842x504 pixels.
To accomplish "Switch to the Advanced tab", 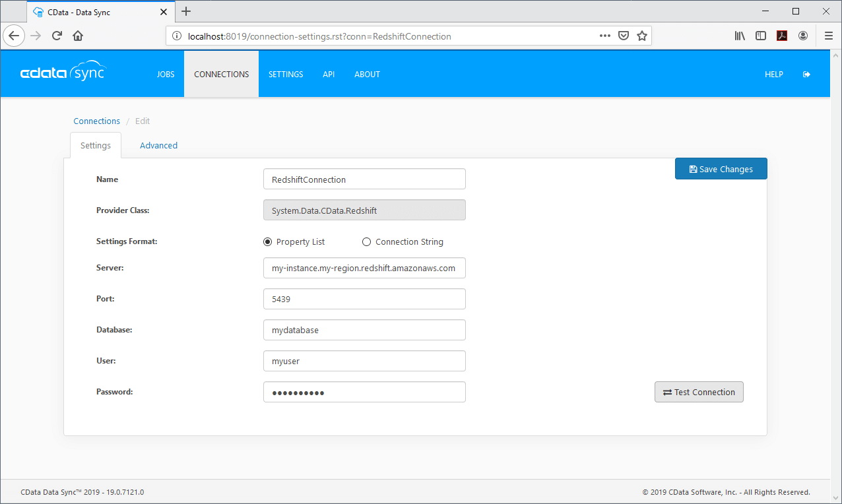I will [x=158, y=145].
